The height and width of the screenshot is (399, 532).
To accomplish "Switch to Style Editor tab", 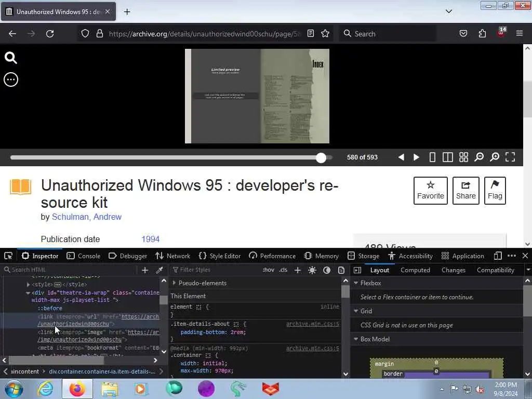I will point(220,256).
